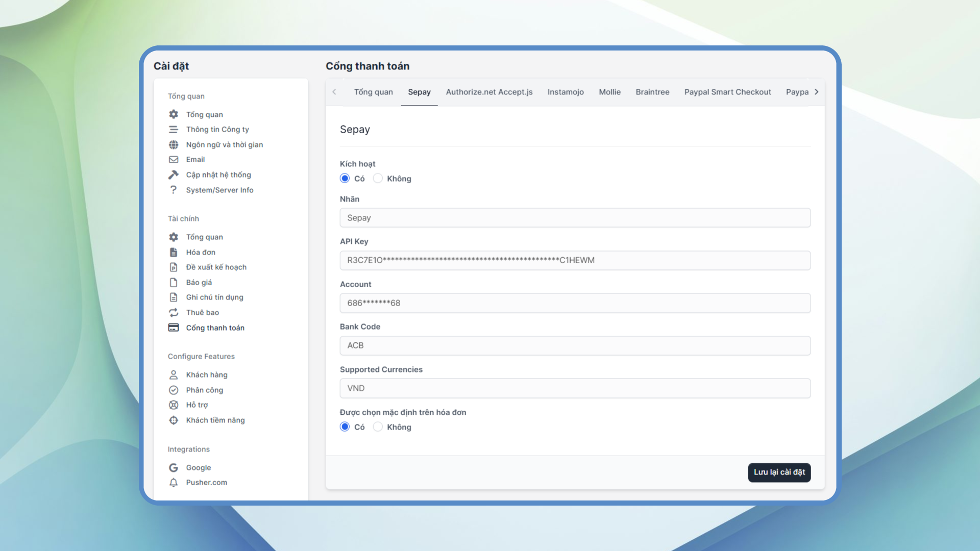Click the Lưu lại cài đặt button
The width and height of the screenshot is (980, 551).
pyautogui.click(x=779, y=472)
